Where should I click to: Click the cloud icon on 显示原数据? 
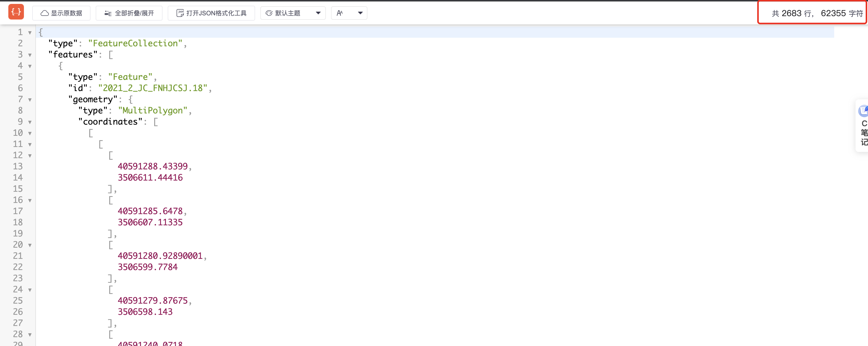[x=44, y=13]
